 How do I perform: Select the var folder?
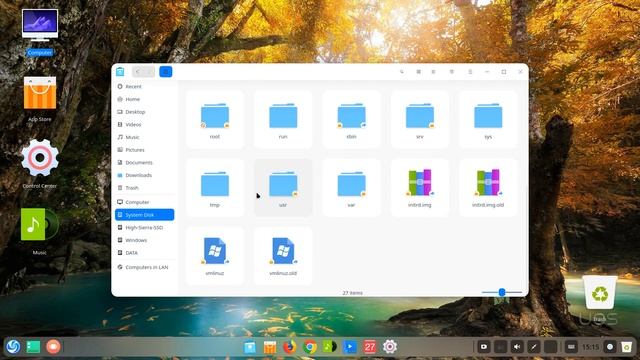(x=351, y=187)
